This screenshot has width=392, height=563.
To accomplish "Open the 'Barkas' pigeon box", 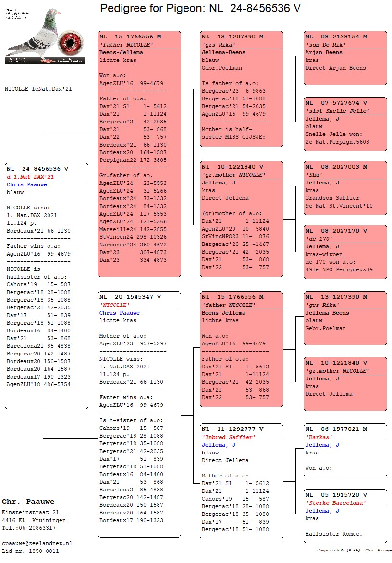I will 345,450.
